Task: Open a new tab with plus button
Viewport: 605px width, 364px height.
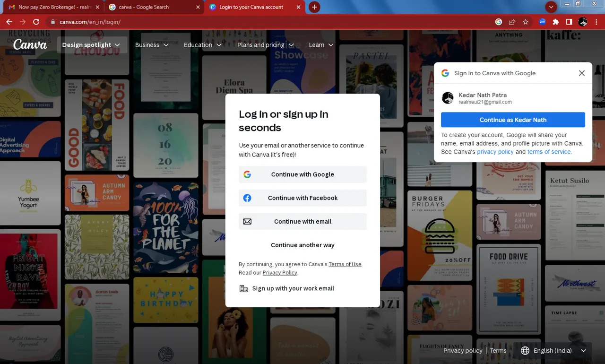Action: pyautogui.click(x=314, y=7)
